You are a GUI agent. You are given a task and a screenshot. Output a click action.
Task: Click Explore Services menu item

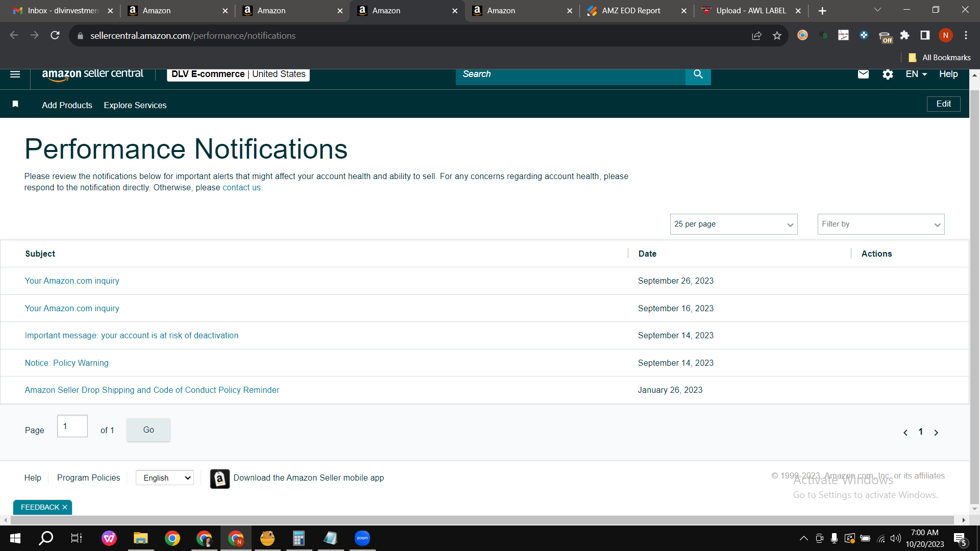(135, 105)
